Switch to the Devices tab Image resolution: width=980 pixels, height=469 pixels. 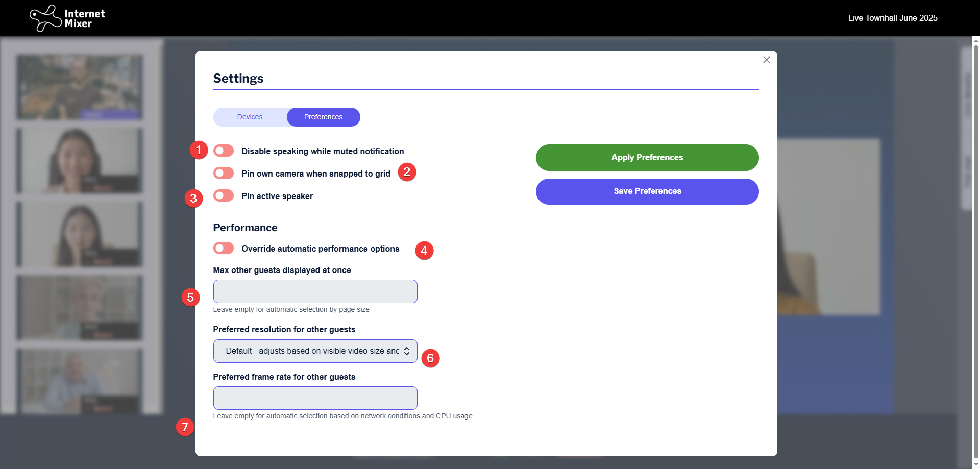click(250, 117)
